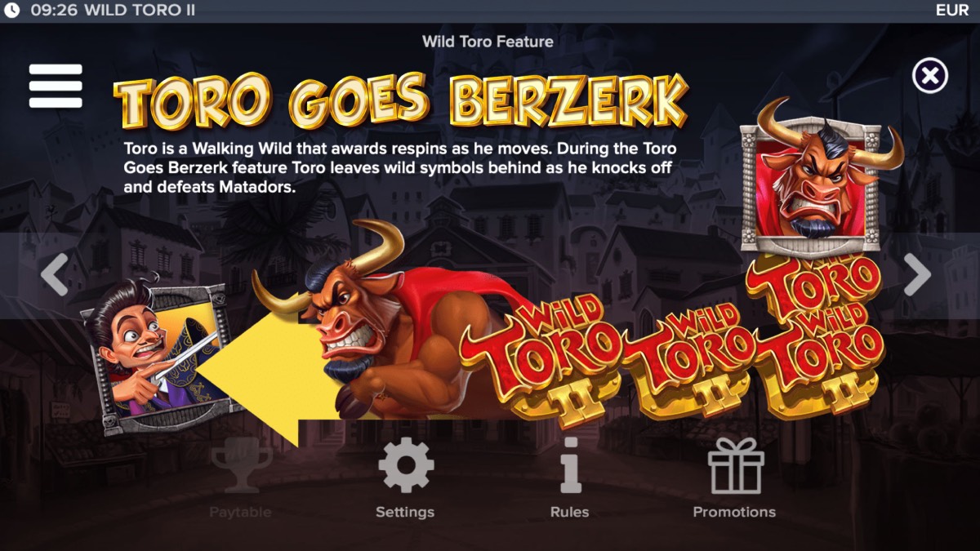Click the Promotions text label
This screenshot has height=551, width=980.
pyautogui.click(x=734, y=513)
